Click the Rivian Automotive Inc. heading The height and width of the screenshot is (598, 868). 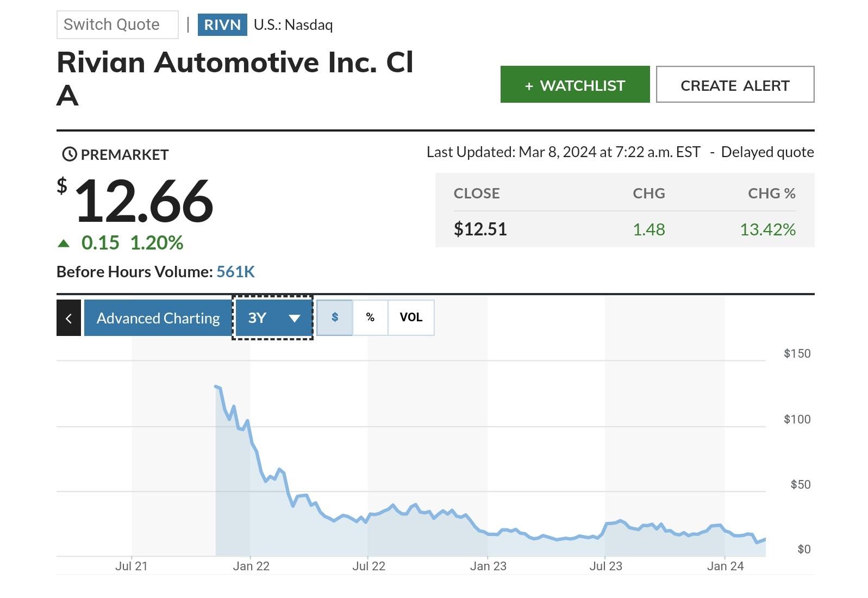[235, 63]
